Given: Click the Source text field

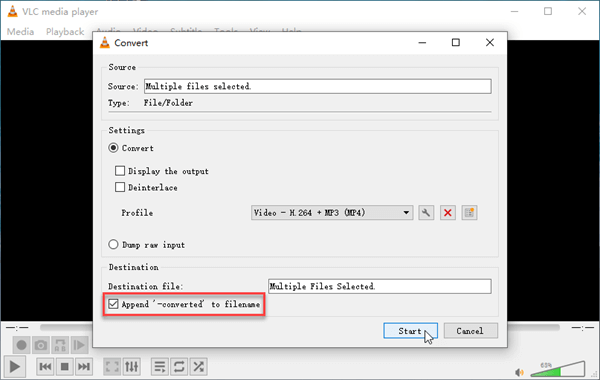Looking at the screenshot, I should [318, 86].
